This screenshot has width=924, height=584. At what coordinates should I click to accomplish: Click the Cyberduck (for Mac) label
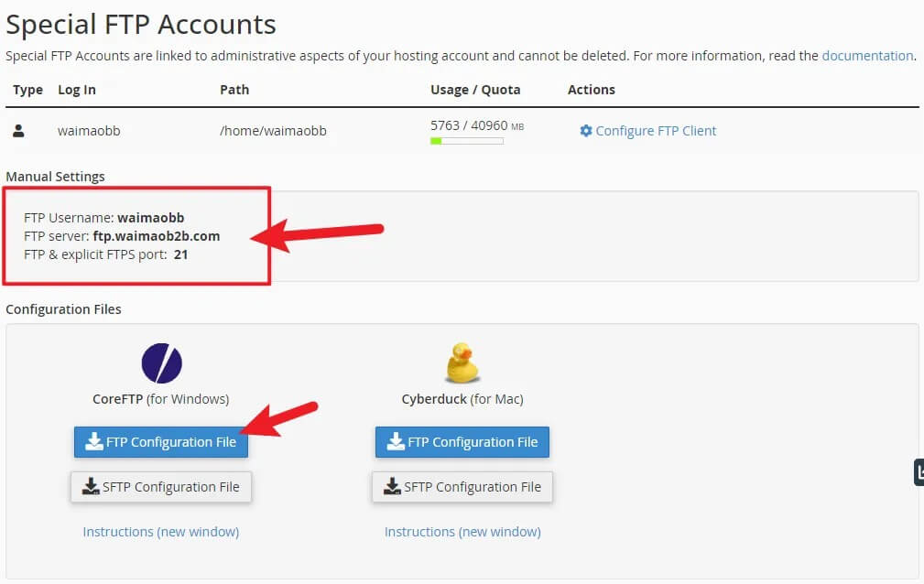(x=462, y=399)
